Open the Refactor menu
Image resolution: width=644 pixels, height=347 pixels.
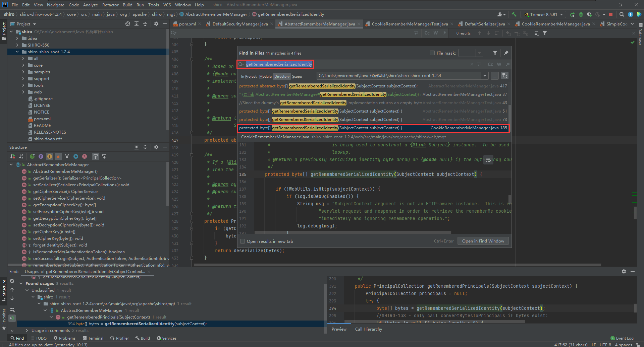[x=110, y=5]
